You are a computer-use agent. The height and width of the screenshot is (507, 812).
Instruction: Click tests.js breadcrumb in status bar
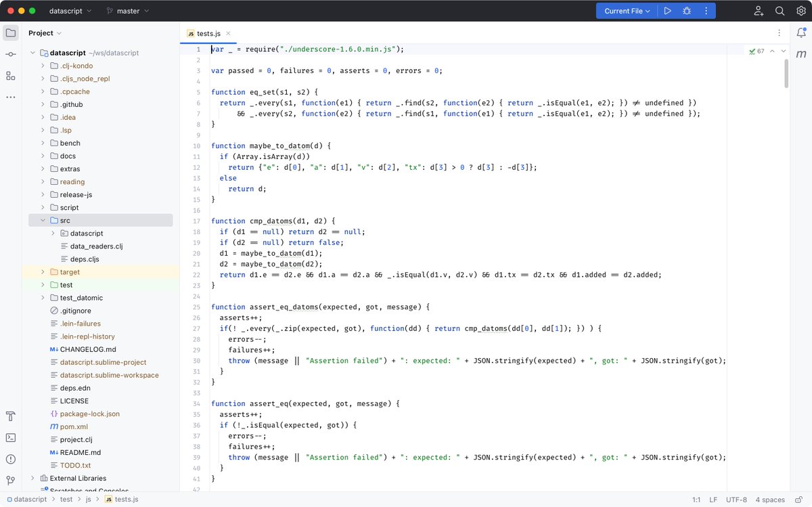122,500
